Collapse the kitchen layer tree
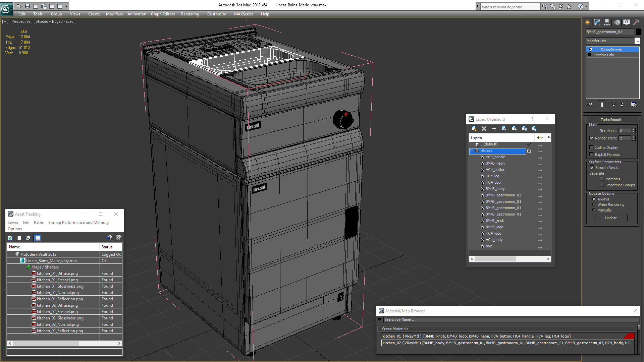This screenshot has width=644, height=362. coord(472,151)
